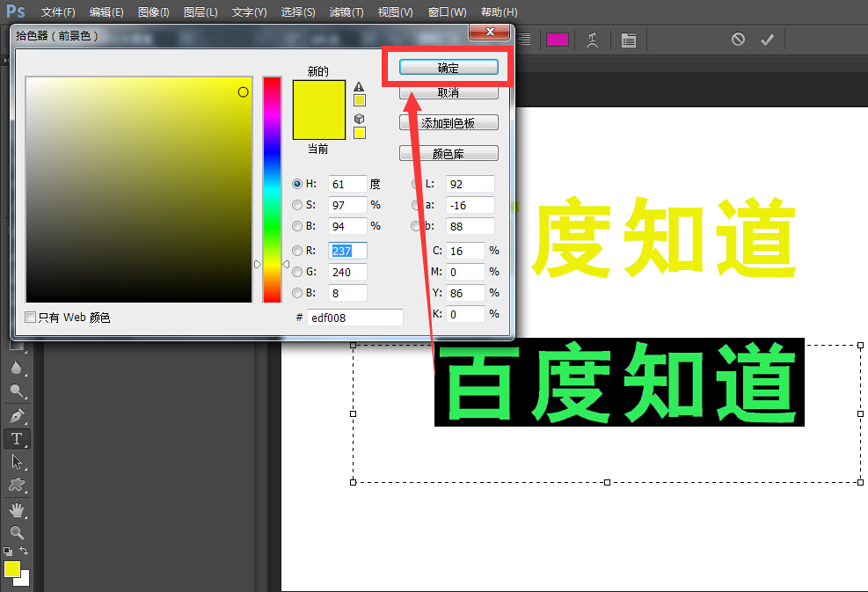Screen dimensions: 868x592
Task: Toggle character and paragraph panels icon
Action: point(628,40)
